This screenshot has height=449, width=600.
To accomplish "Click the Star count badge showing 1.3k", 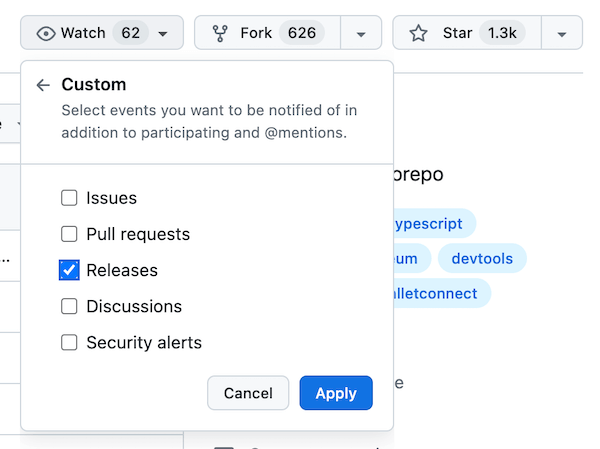I will tap(501, 33).
